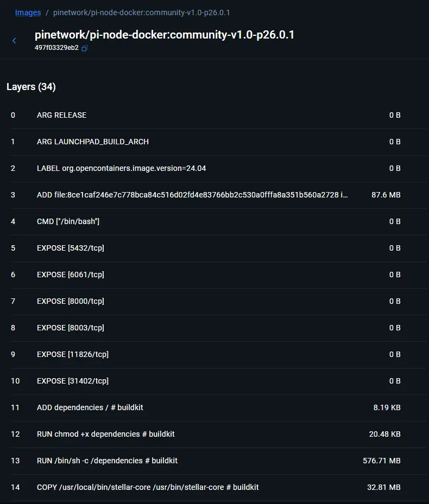Click the Layers (34) heading
This screenshot has width=429, height=504.
click(x=31, y=87)
